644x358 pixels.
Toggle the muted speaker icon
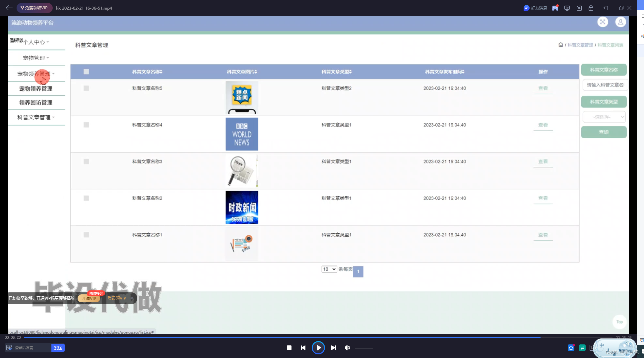(x=347, y=348)
